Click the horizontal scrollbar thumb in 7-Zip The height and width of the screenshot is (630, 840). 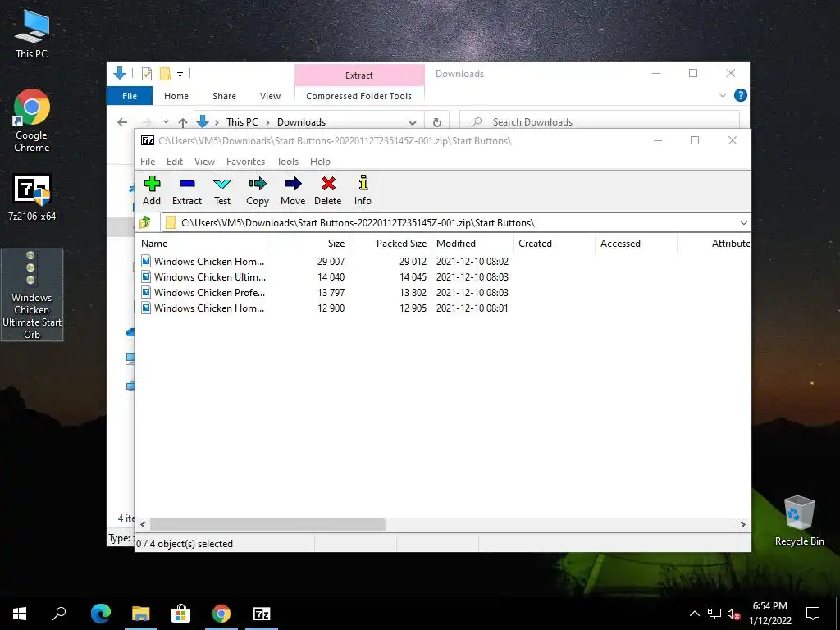[x=267, y=524]
